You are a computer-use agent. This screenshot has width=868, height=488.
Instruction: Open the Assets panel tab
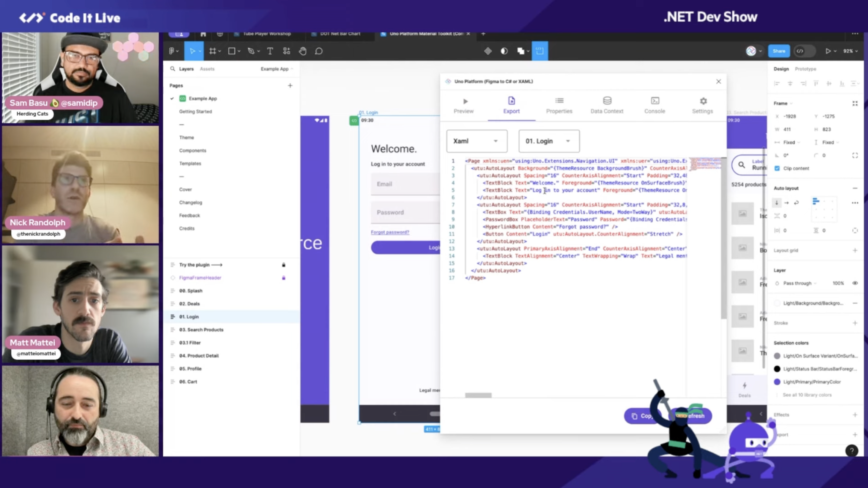[x=207, y=69]
